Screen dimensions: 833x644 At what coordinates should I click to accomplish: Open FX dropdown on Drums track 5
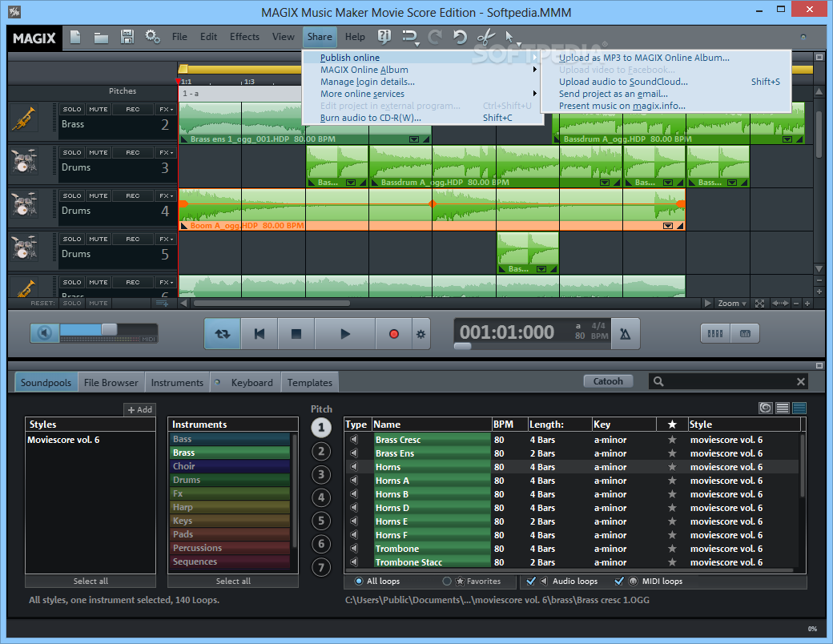coord(167,239)
